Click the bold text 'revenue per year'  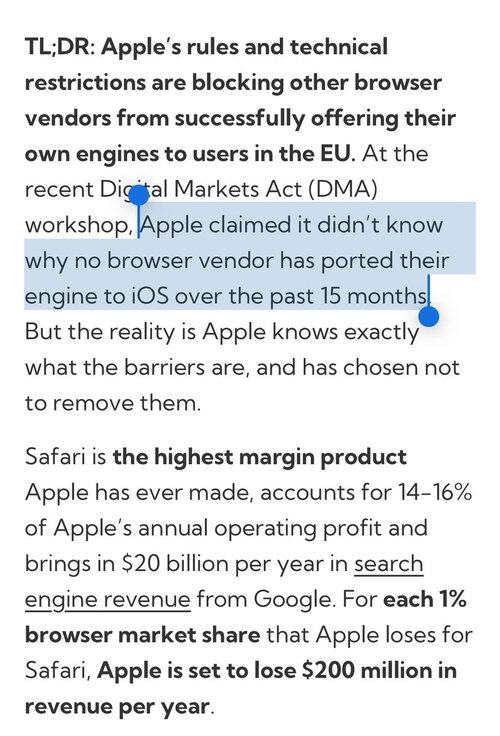pos(117,706)
